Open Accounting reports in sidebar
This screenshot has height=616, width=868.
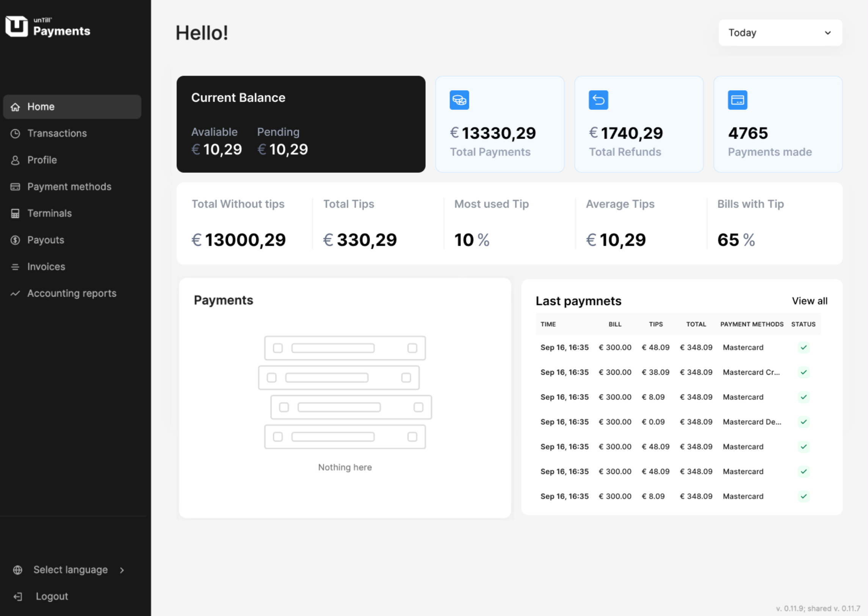point(72,293)
